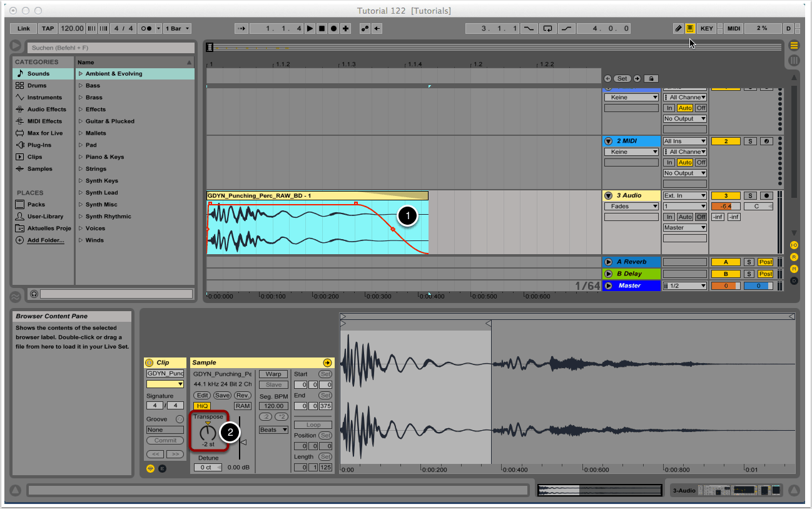Arm the 3 Audio track for recording
Viewport: 812px width, 509px height.
coord(765,196)
